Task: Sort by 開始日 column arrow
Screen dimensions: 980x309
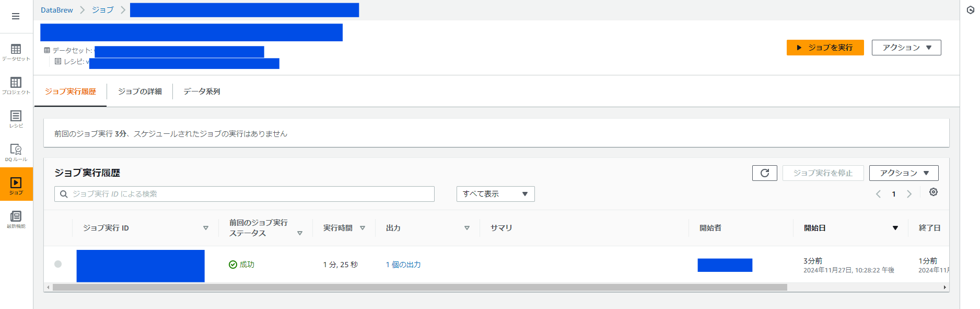Action: click(x=895, y=228)
